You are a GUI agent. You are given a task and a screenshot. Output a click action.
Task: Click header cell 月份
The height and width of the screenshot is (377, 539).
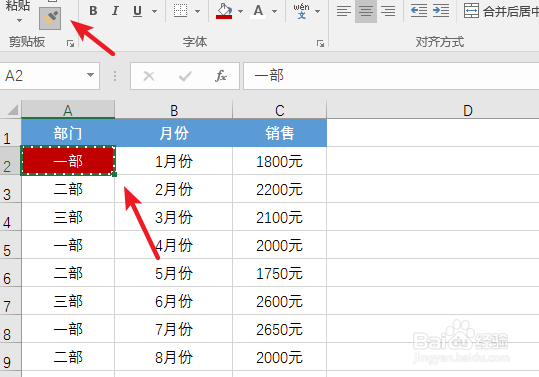tap(174, 133)
